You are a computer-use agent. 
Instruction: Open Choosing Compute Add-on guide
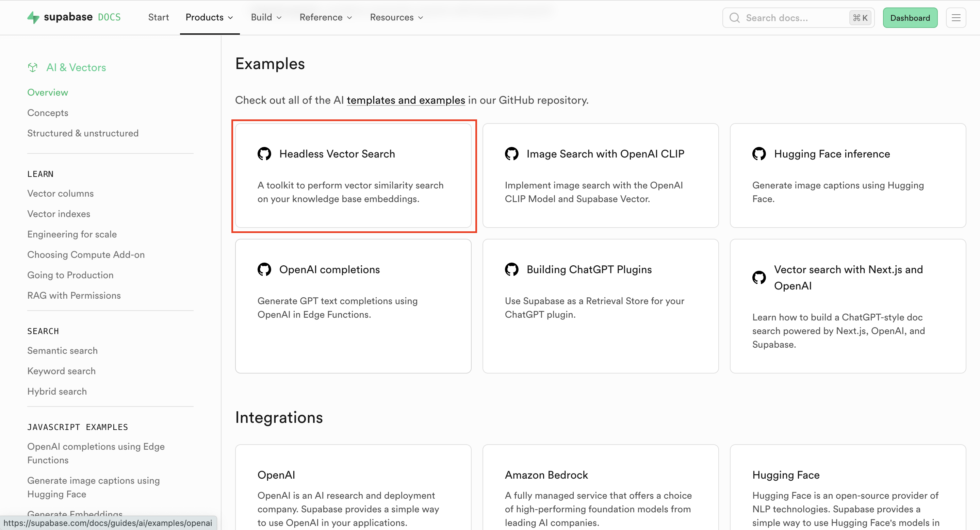[86, 255]
